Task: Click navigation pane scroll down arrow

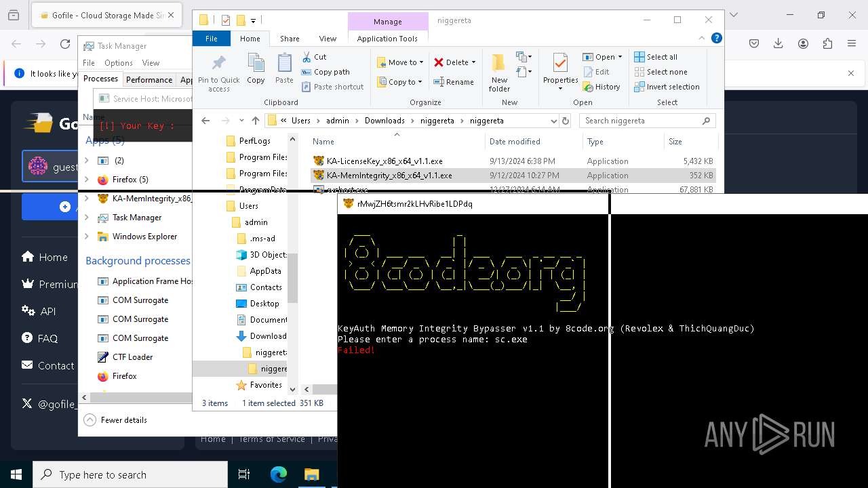Action: point(293,389)
